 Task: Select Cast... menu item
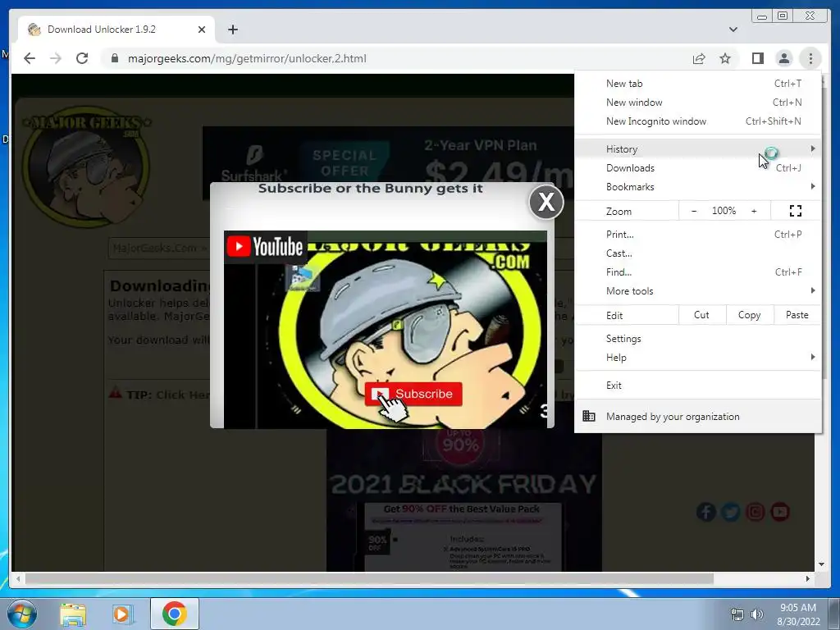click(698, 253)
